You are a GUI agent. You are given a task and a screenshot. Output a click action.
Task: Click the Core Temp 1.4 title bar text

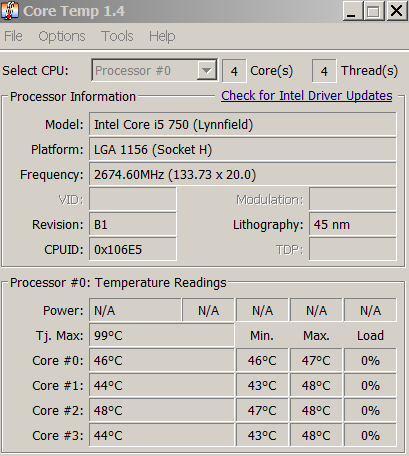(x=74, y=11)
